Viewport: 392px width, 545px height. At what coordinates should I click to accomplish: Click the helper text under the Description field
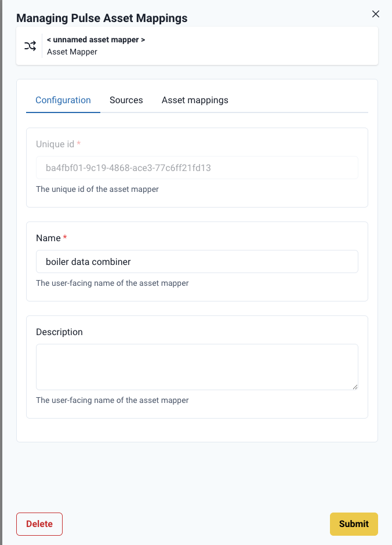point(112,400)
